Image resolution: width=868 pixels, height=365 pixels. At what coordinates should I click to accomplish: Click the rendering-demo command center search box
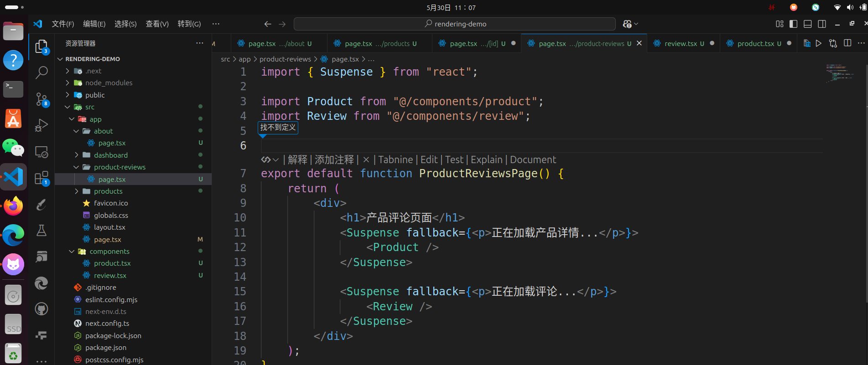click(455, 24)
